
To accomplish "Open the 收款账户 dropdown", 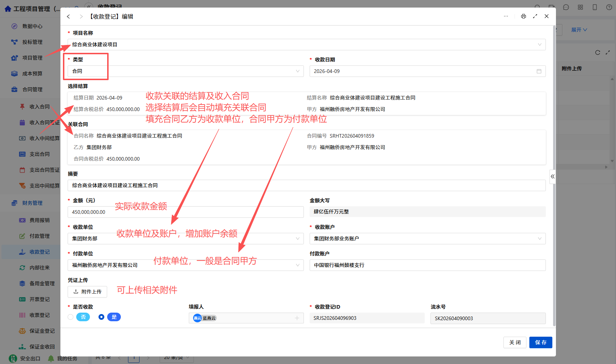I will click(x=428, y=239).
